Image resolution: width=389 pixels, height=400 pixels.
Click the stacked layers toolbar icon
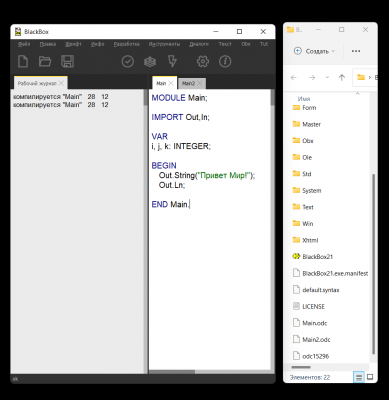pyautogui.click(x=150, y=62)
